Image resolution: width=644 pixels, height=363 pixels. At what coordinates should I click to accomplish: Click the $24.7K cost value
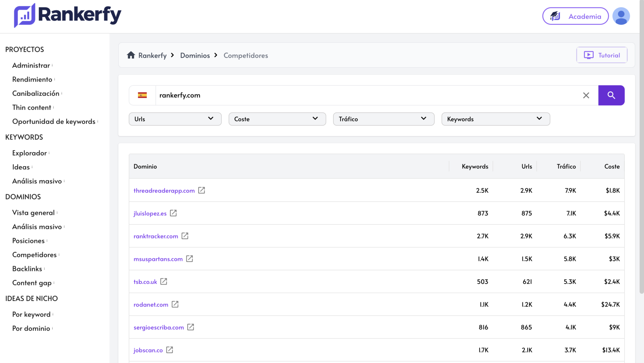click(610, 305)
